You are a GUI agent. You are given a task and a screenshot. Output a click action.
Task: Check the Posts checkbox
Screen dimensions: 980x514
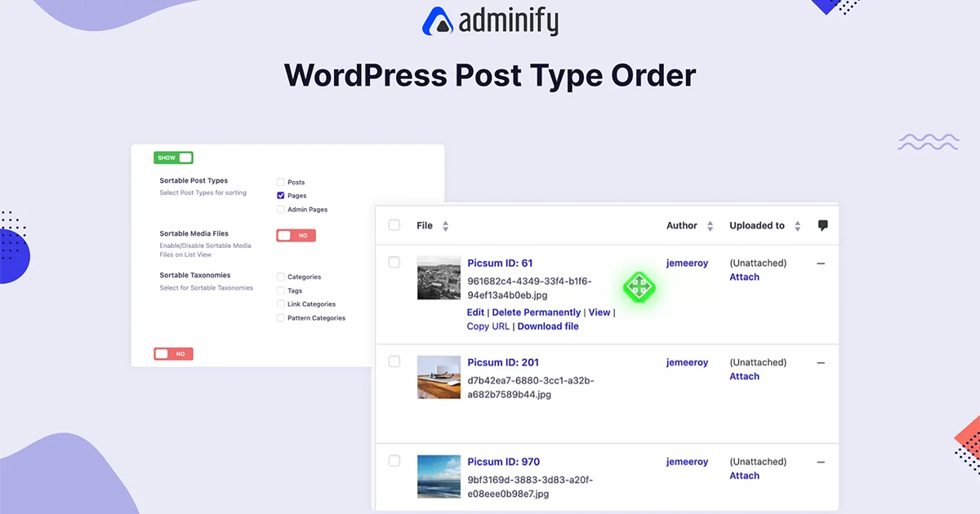coord(280,182)
